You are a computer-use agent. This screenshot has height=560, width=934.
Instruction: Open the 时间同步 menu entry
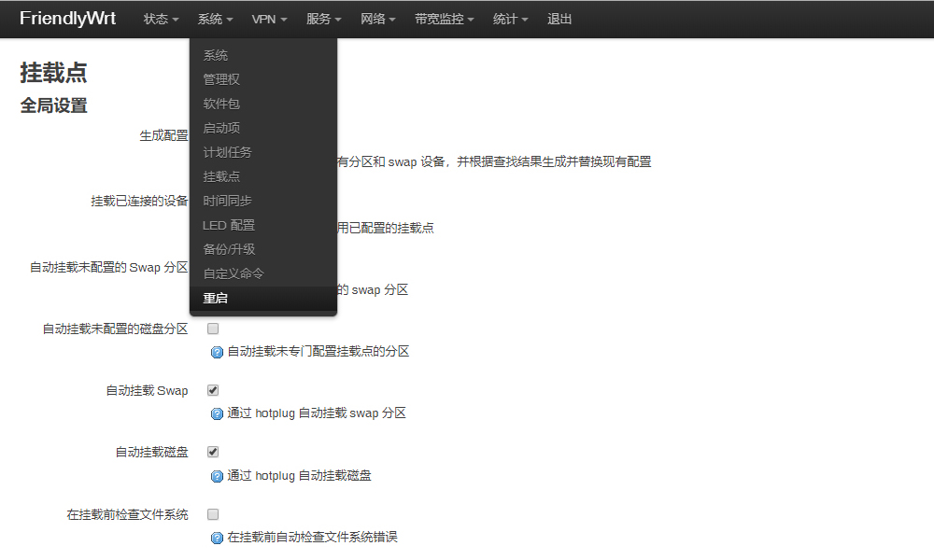coord(263,202)
